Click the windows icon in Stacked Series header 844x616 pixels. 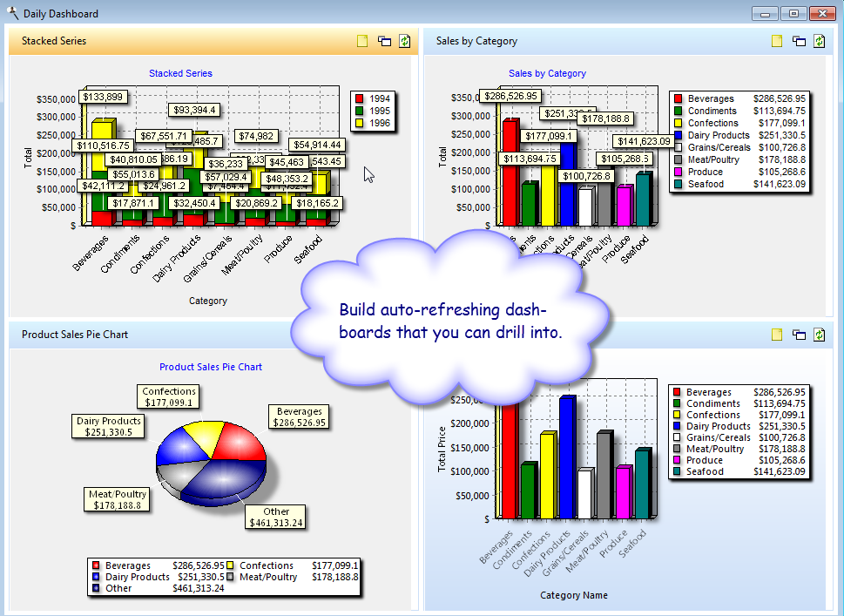[383, 41]
